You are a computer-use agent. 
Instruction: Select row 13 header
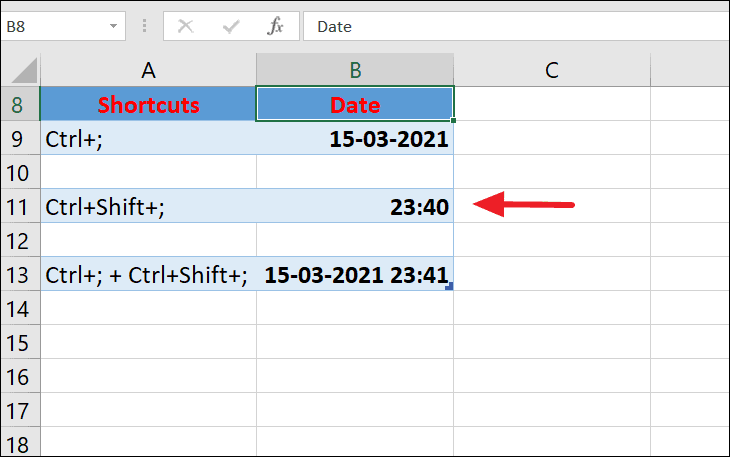[20, 274]
